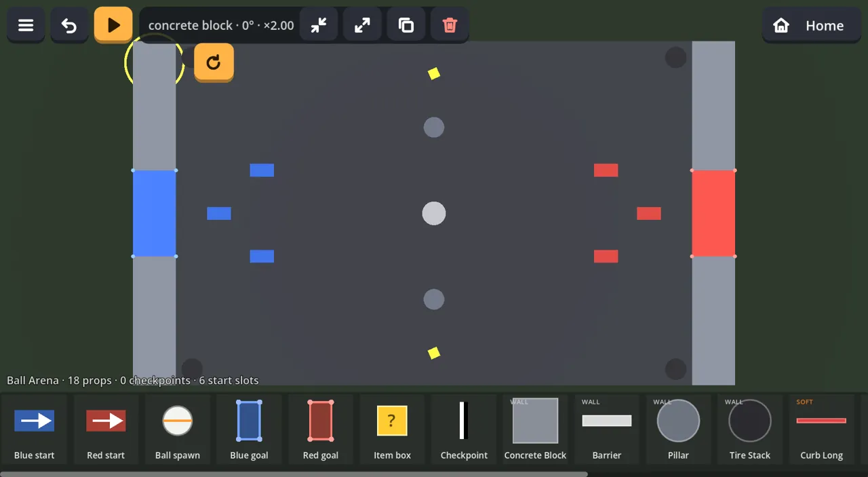Select the bottom red start slot
868x477 pixels.
coord(606,256)
